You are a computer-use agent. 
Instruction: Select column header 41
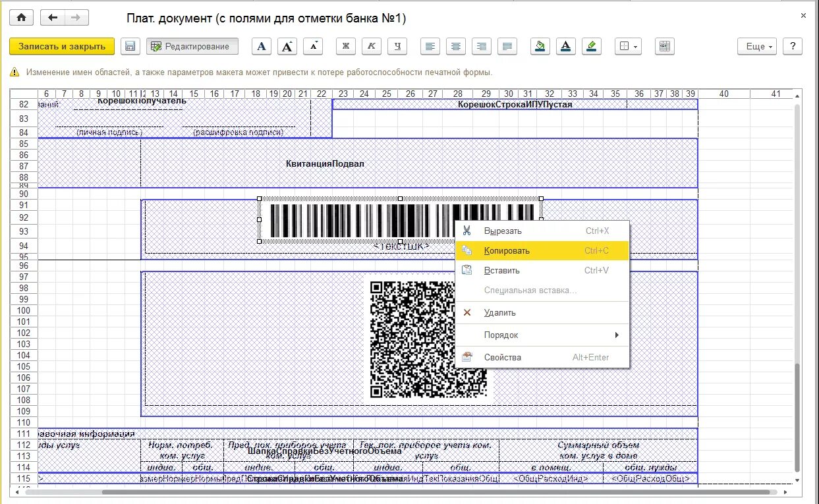[x=776, y=94]
